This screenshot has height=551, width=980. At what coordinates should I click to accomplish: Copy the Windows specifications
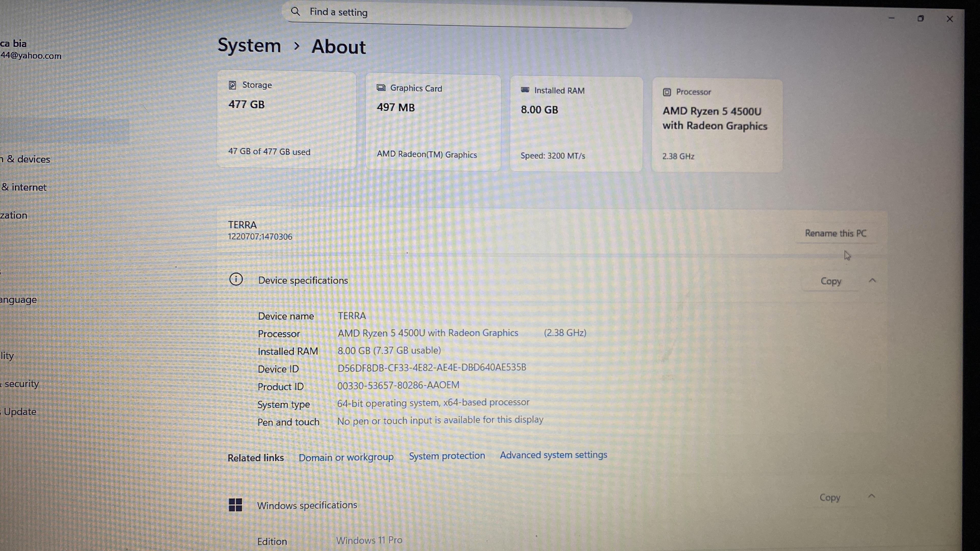coord(830,497)
